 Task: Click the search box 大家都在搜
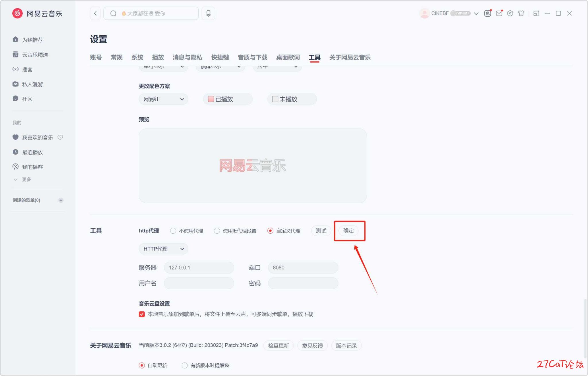coord(151,13)
